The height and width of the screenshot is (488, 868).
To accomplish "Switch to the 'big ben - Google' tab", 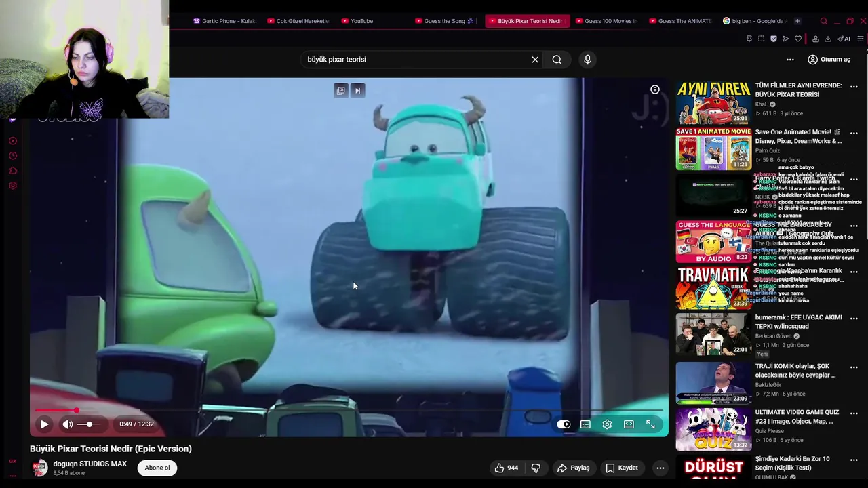I will pos(753,21).
